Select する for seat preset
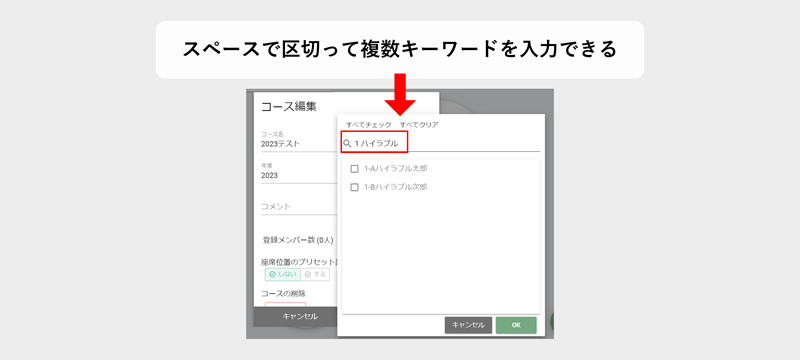The height and width of the screenshot is (360, 800). point(315,274)
